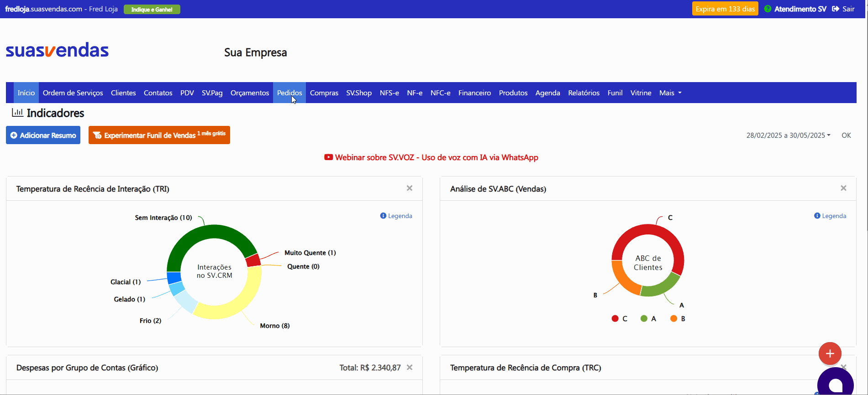The image size is (868, 395).
Task: Open the Pedidos menu item
Action: coord(289,93)
